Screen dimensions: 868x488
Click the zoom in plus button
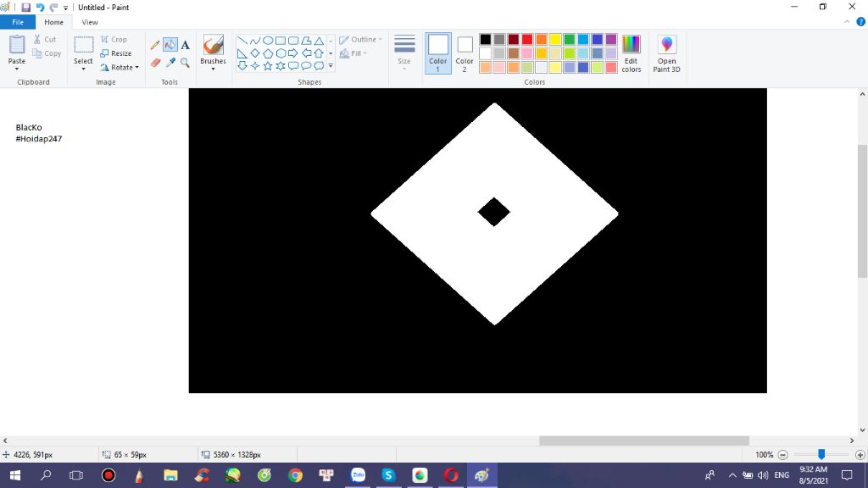(x=860, y=455)
